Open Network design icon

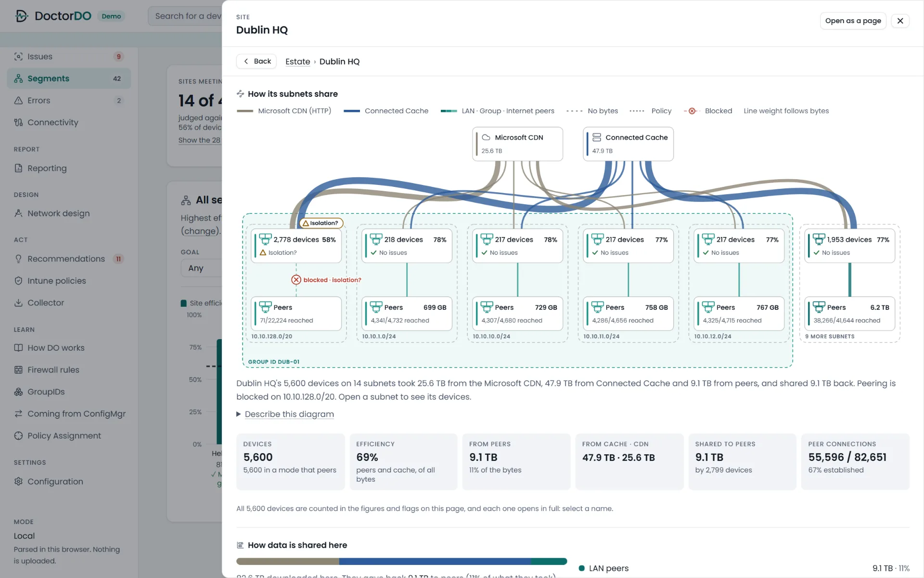pos(18,213)
